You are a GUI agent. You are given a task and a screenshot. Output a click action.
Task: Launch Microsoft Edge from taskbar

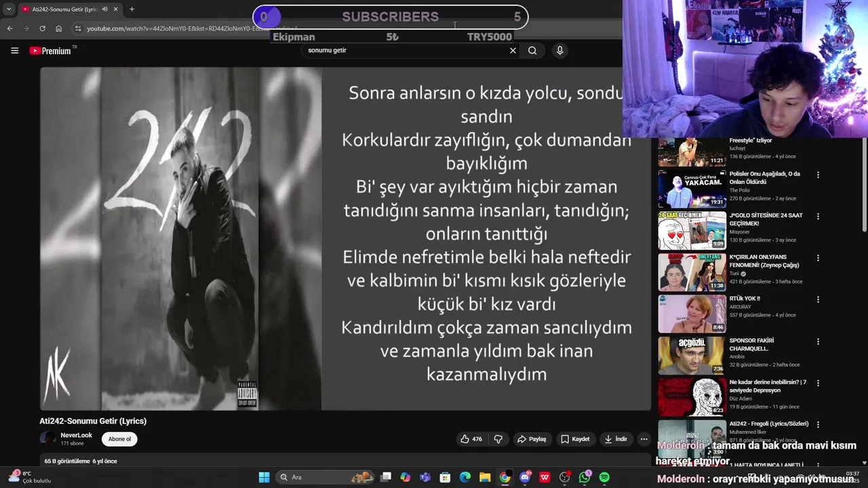coord(465,477)
